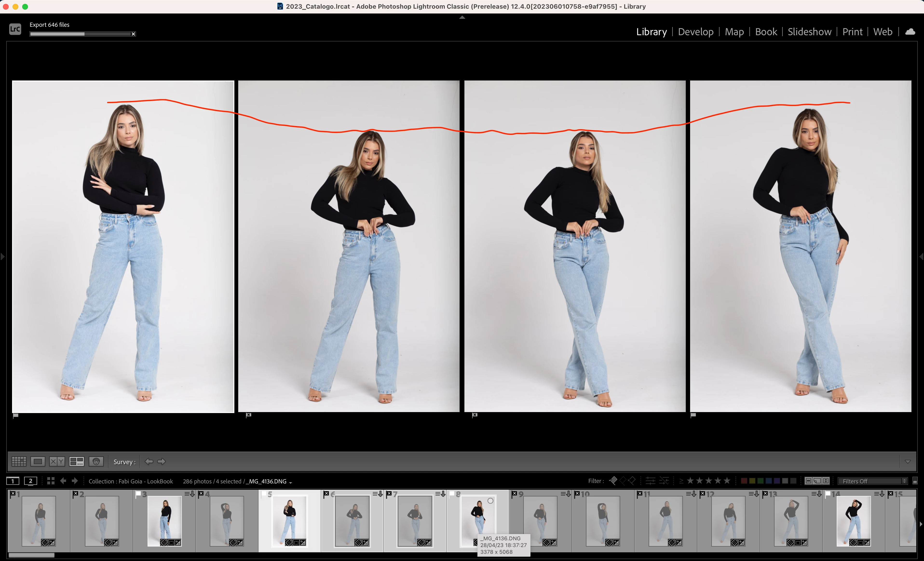Open second monitor window button
Image resolution: width=924 pixels, height=561 pixels.
pos(30,481)
